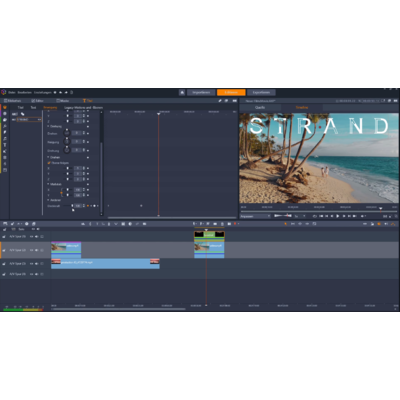Click the loop playback icon under preview
Viewport: 400px width, 400px height.
click(x=315, y=216)
